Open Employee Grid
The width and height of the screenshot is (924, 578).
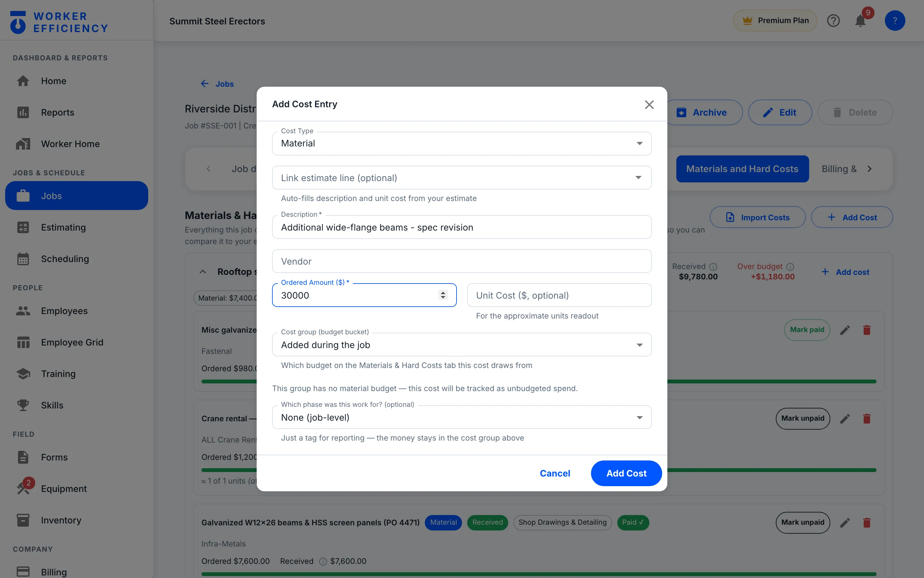[76, 342]
